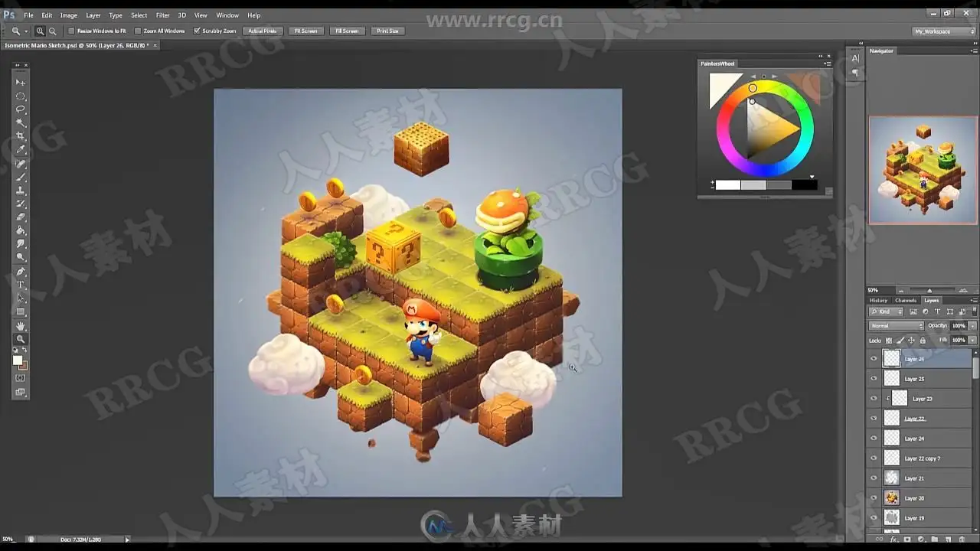Open the Opacity slider dropdown arrow
The image size is (980, 551).
pos(972,326)
